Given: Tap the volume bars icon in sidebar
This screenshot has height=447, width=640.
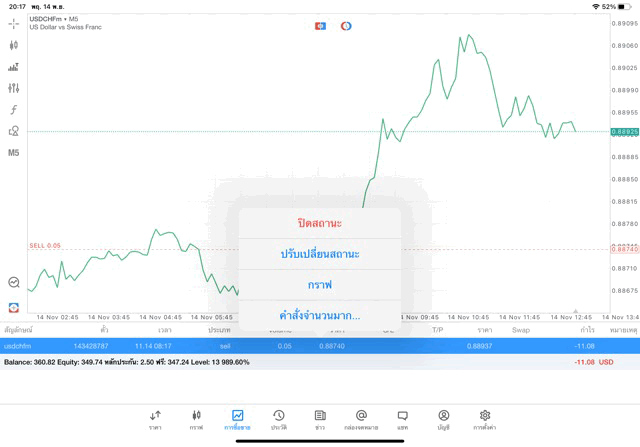Looking at the screenshot, I should pos(14,67).
